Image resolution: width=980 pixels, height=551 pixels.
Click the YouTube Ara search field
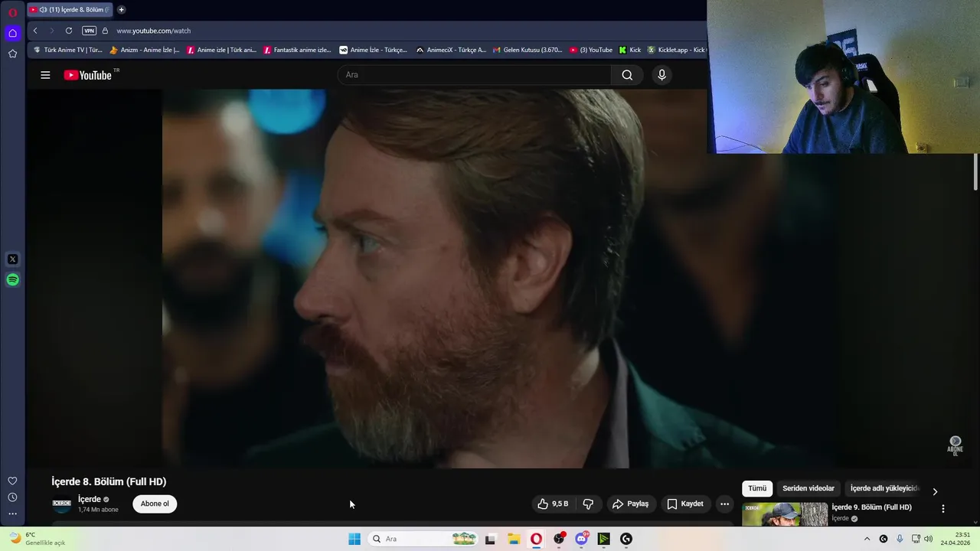pyautogui.click(x=475, y=75)
